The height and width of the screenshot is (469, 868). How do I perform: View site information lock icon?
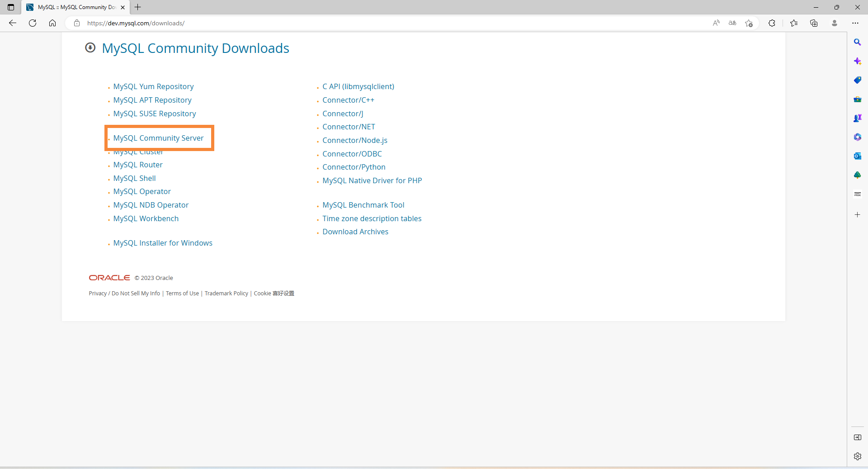[77, 23]
